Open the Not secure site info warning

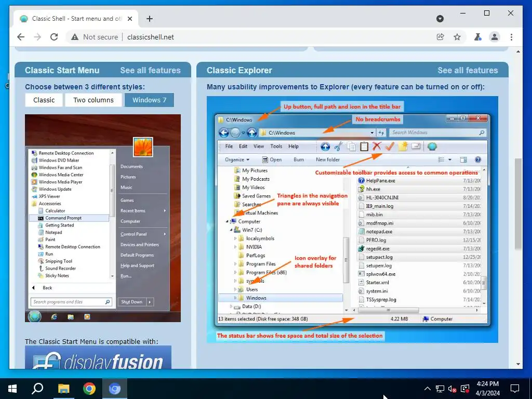coord(95,37)
